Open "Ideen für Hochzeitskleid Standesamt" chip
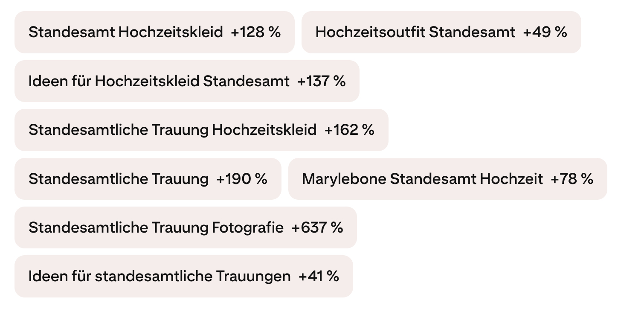 coord(187,81)
